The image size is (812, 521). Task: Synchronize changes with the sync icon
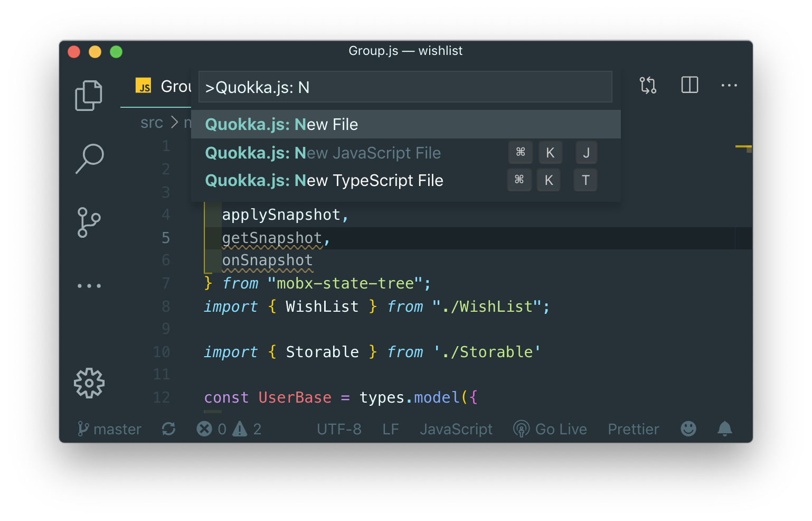[x=169, y=429]
